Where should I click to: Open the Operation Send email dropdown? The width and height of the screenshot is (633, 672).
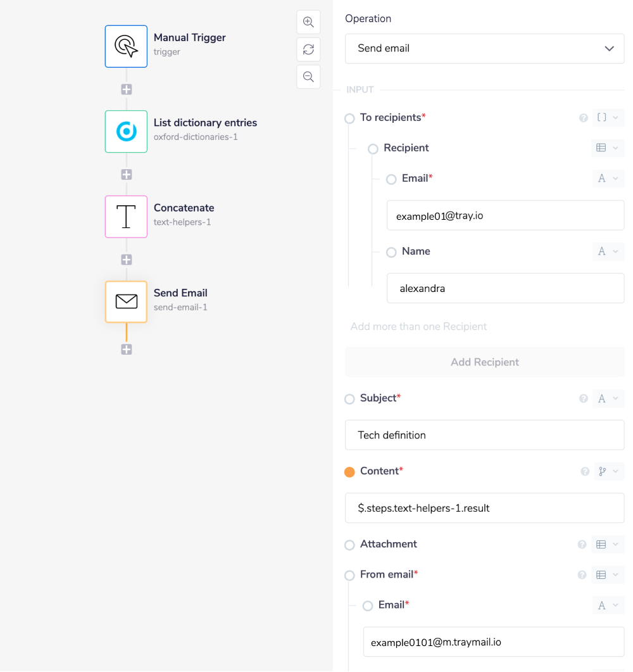485,49
